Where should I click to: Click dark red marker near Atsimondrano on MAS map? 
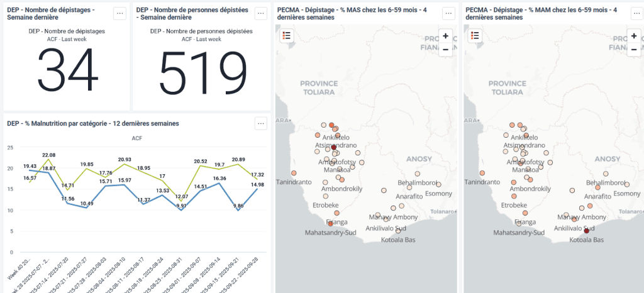334,148
